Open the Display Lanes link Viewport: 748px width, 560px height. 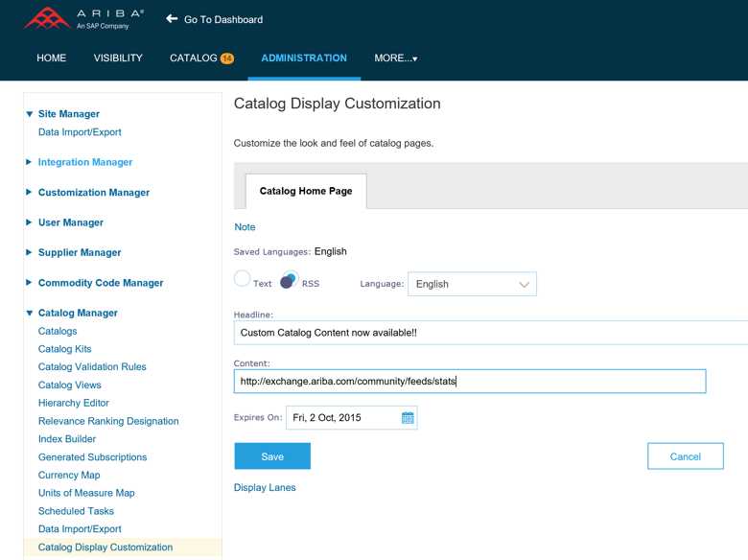point(265,487)
